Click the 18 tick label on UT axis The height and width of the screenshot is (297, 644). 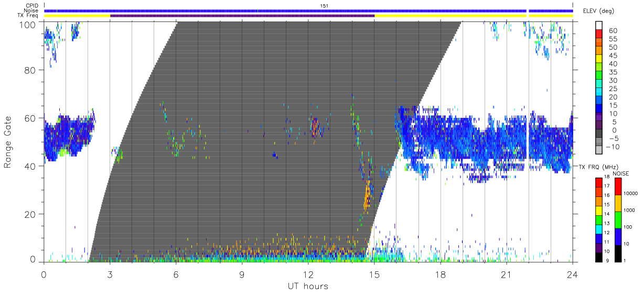(441, 275)
